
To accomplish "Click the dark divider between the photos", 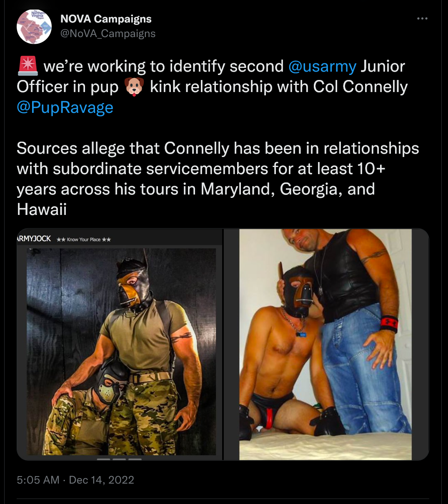I will (223, 344).
